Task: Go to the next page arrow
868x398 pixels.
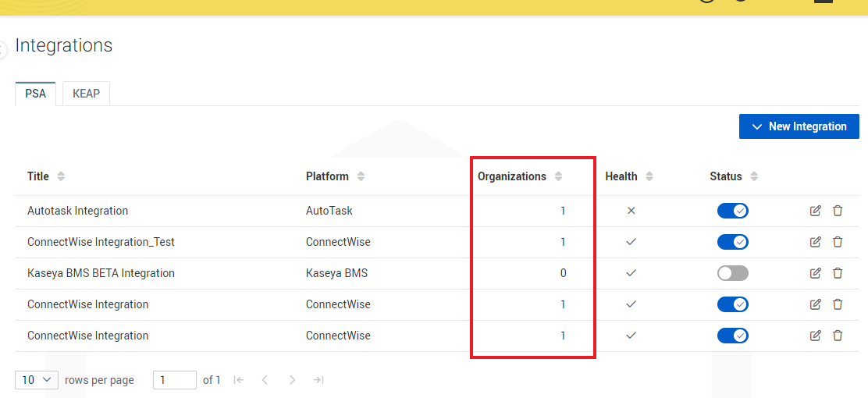Action: [292, 380]
